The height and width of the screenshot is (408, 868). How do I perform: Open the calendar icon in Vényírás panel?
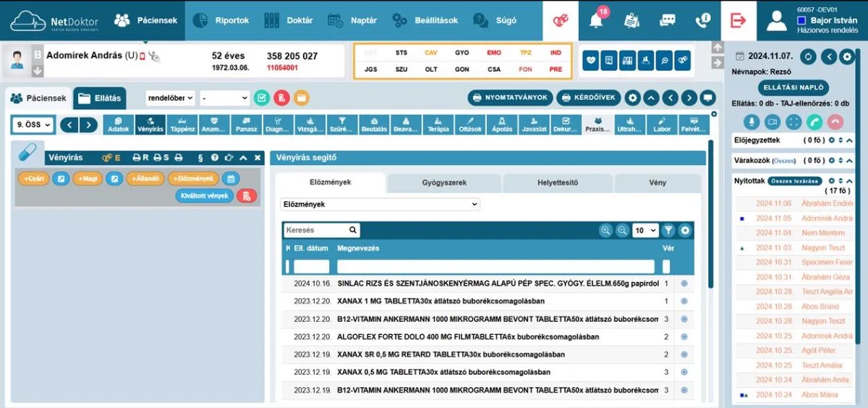(x=231, y=179)
